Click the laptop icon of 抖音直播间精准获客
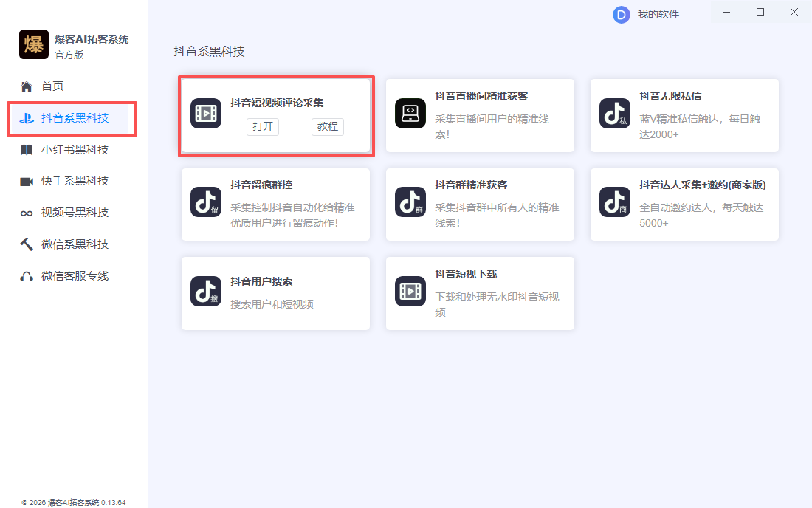 [x=410, y=113]
